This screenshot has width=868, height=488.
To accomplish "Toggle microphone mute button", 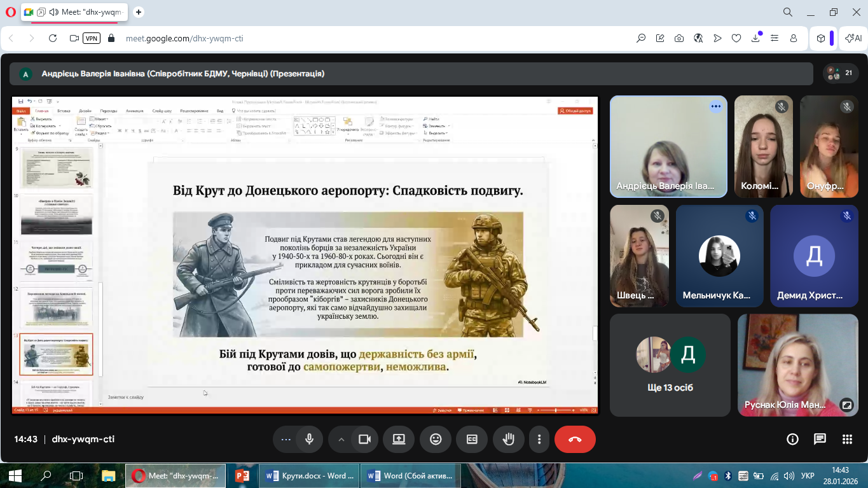I will pyautogui.click(x=309, y=439).
